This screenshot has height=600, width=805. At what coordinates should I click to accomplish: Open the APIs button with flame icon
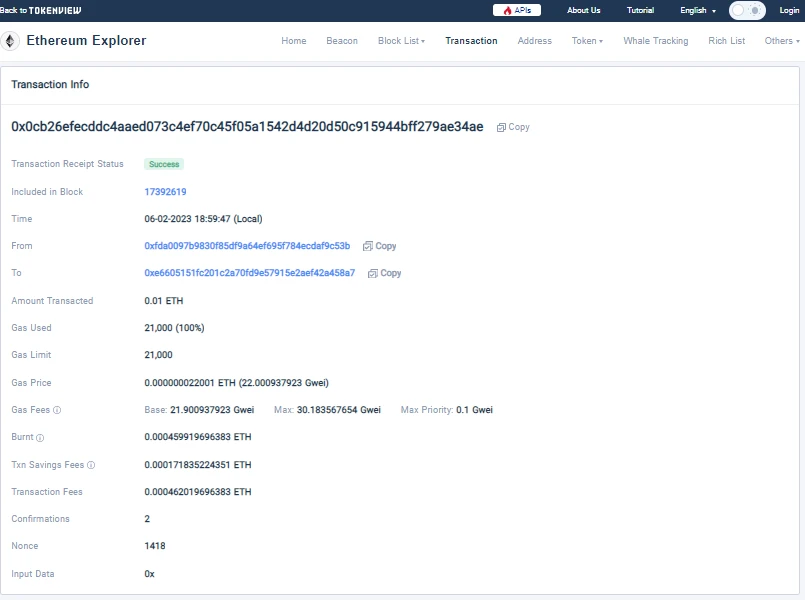pos(517,10)
